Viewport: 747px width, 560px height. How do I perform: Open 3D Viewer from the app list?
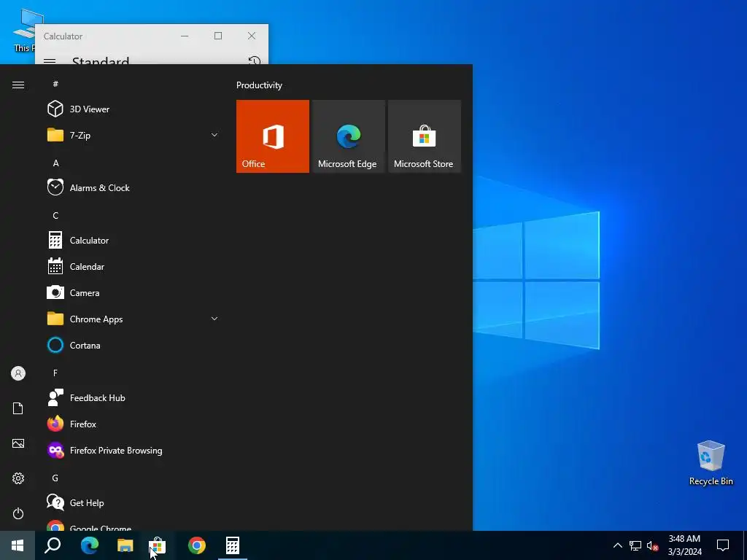coord(133,109)
